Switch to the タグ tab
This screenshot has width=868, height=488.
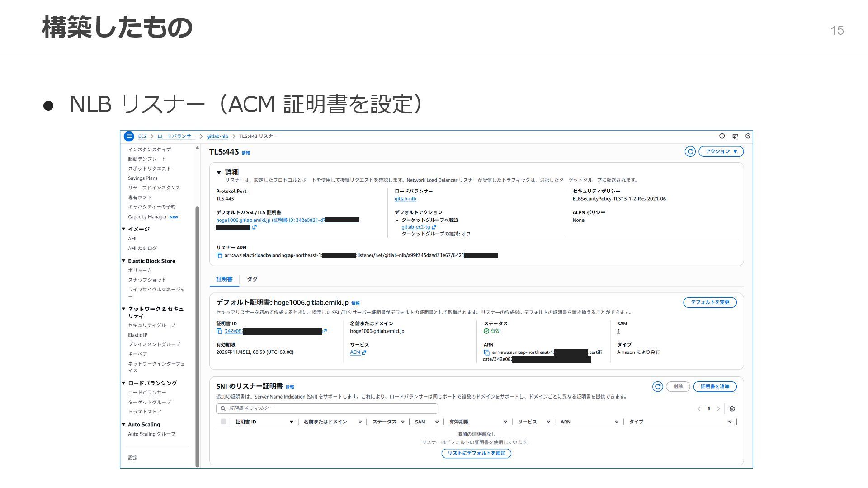pyautogui.click(x=252, y=279)
